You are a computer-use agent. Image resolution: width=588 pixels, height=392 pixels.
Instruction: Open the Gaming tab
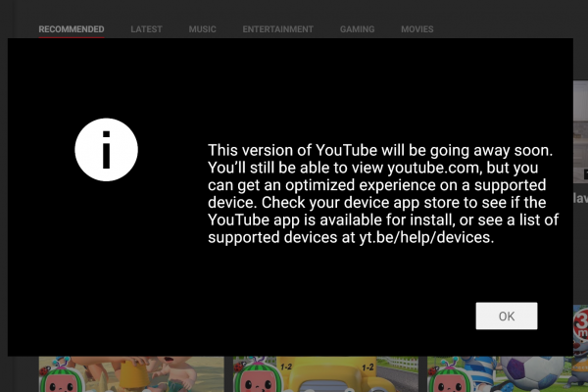(357, 29)
